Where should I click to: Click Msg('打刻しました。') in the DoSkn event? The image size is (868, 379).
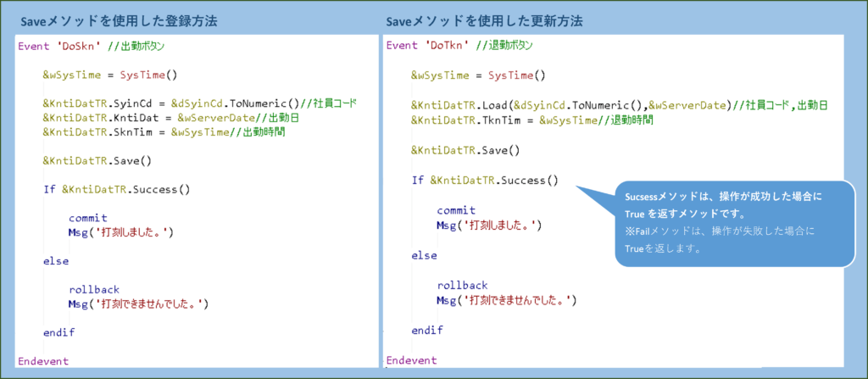point(122,232)
